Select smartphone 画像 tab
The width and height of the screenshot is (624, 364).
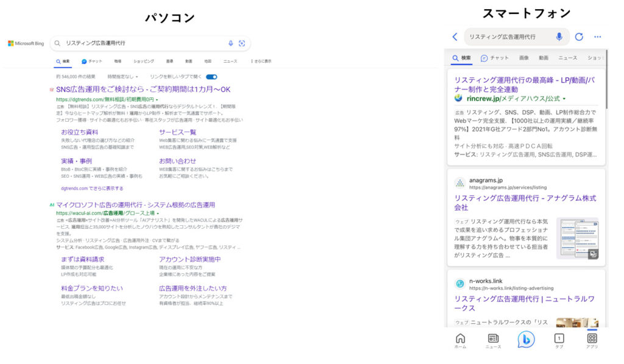(x=523, y=58)
